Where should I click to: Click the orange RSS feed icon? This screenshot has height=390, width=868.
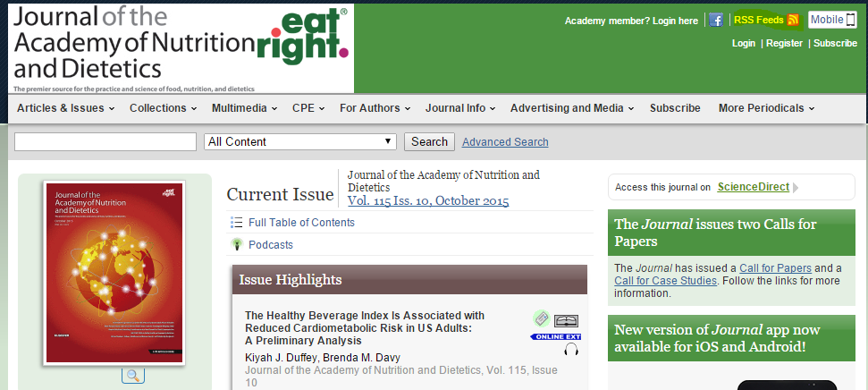793,20
